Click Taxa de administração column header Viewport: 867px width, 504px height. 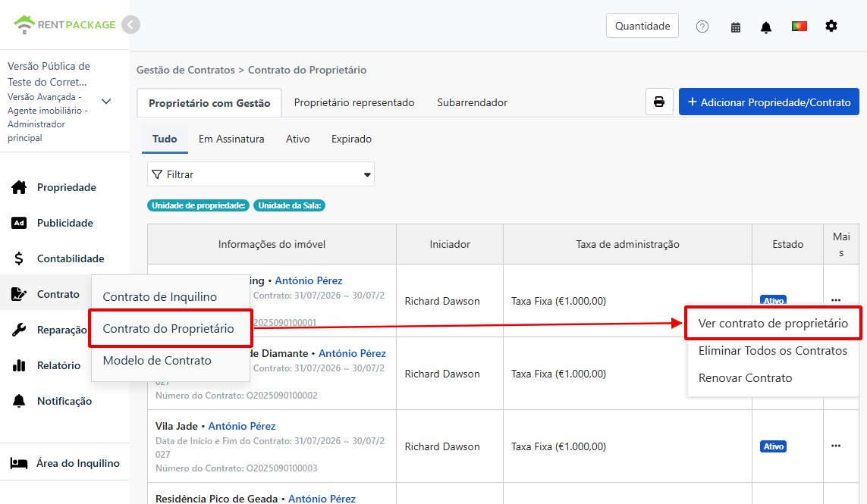coord(627,244)
